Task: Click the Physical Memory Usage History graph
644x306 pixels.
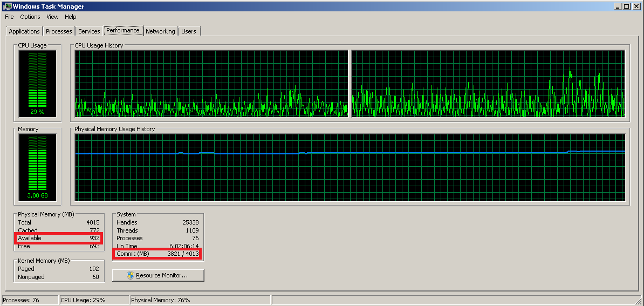Action: point(350,168)
